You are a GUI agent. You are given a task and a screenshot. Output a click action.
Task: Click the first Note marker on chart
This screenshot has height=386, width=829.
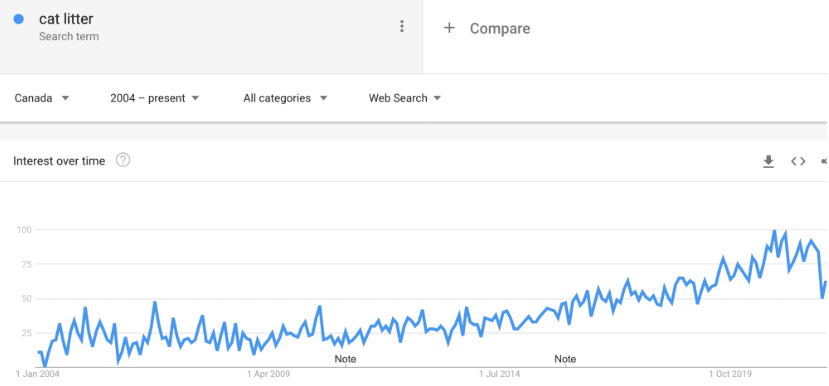345,359
